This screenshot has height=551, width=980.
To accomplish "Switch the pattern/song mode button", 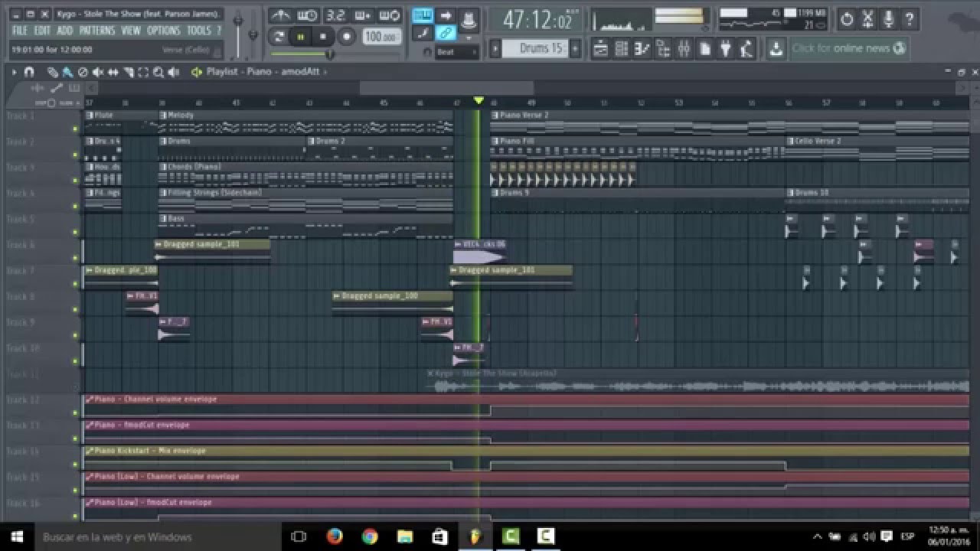I will pyautogui.click(x=279, y=36).
